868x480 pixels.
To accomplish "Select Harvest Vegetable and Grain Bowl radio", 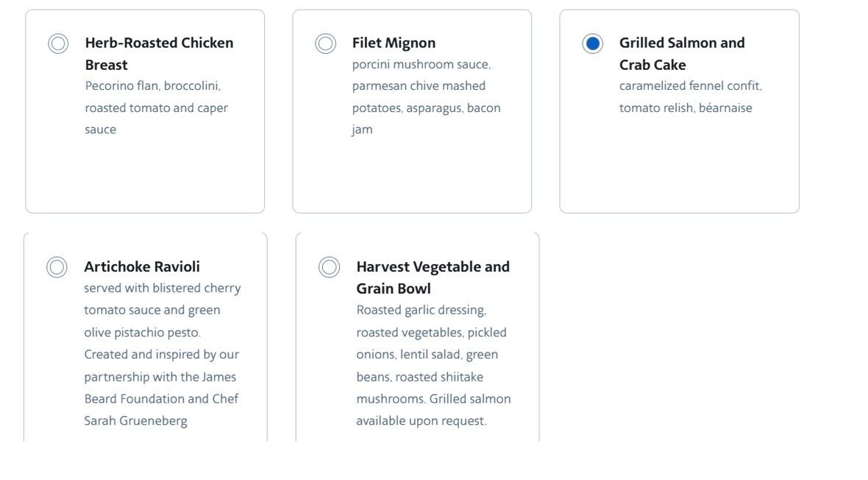I will click(x=329, y=267).
